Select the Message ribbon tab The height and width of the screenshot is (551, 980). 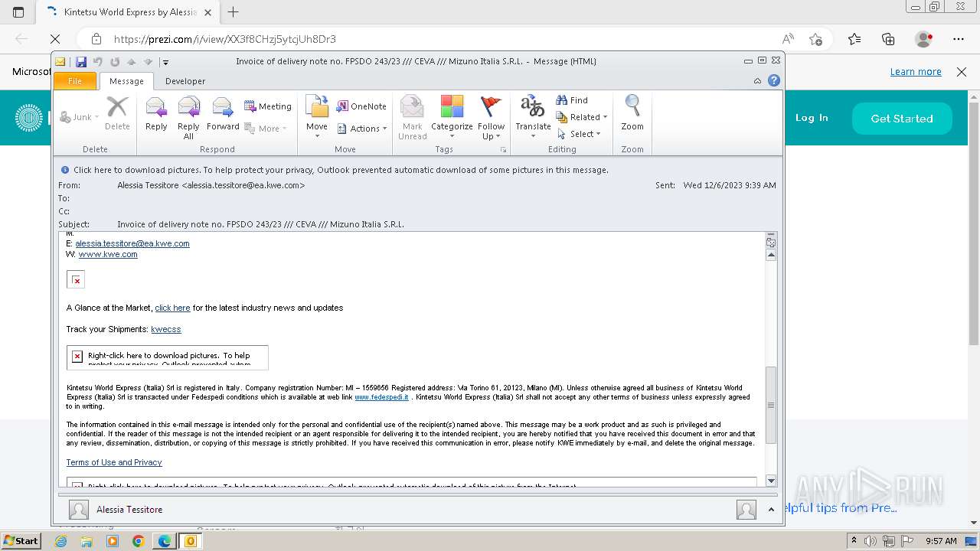(126, 81)
